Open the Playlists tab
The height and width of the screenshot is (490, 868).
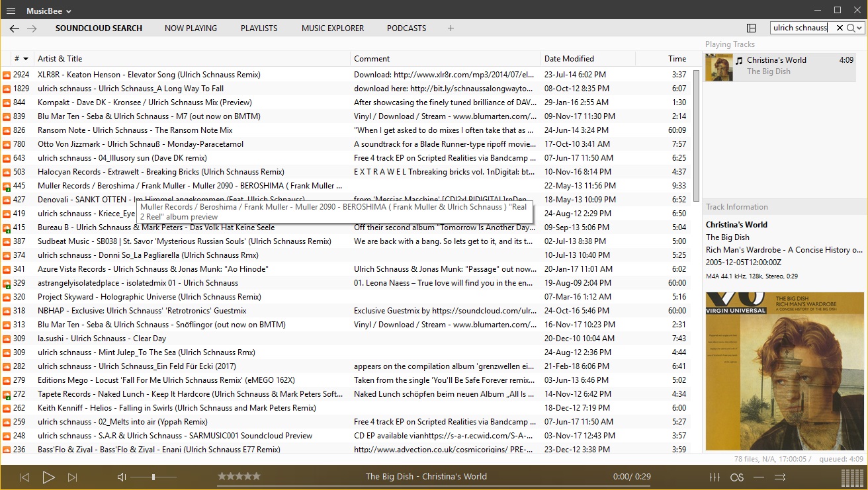point(259,28)
